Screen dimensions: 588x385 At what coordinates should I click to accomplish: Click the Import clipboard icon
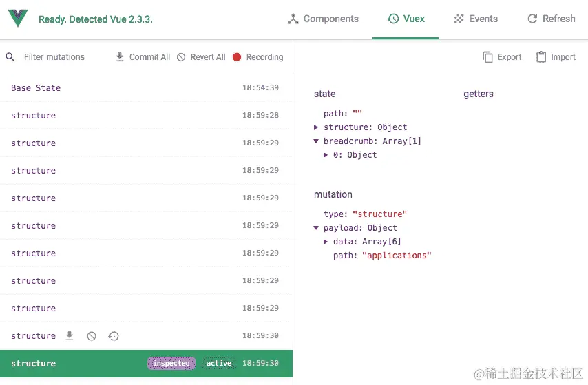541,57
